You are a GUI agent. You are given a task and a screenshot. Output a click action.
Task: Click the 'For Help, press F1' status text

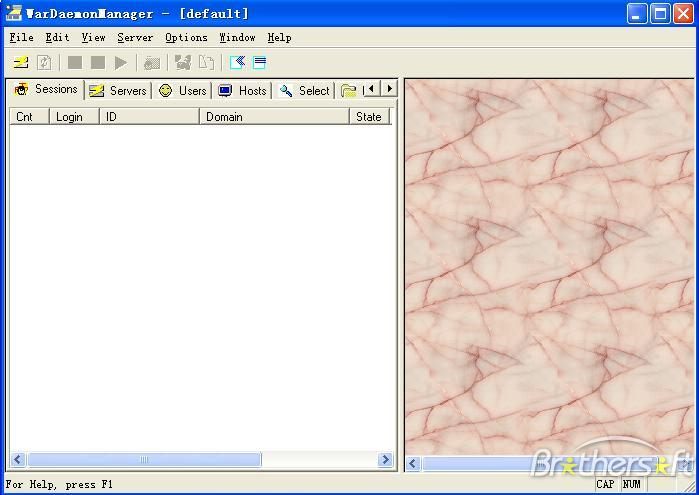(x=59, y=484)
